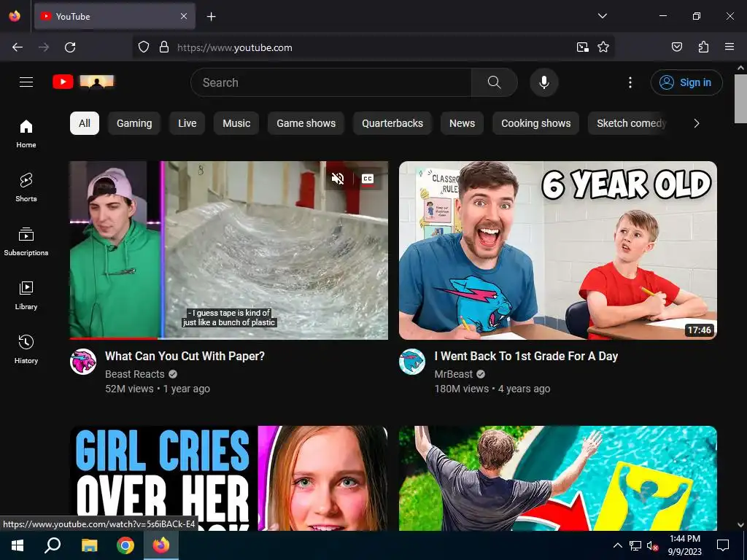This screenshot has height=560, width=747.
Task: Select the Quarterbacks chip
Action: (392, 123)
